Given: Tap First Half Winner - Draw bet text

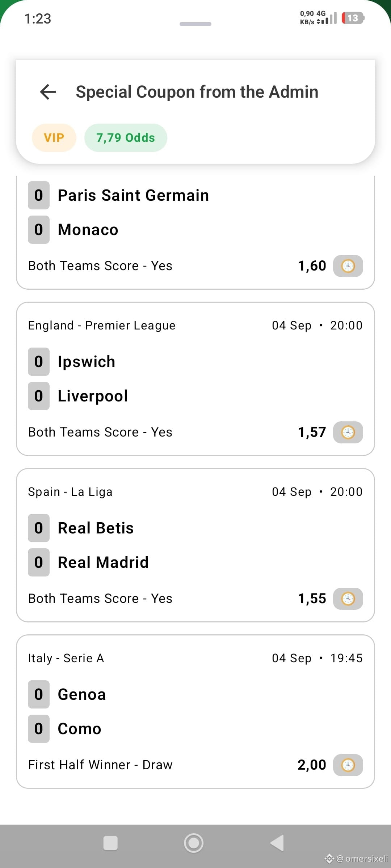Looking at the screenshot, I should (100, 765).
